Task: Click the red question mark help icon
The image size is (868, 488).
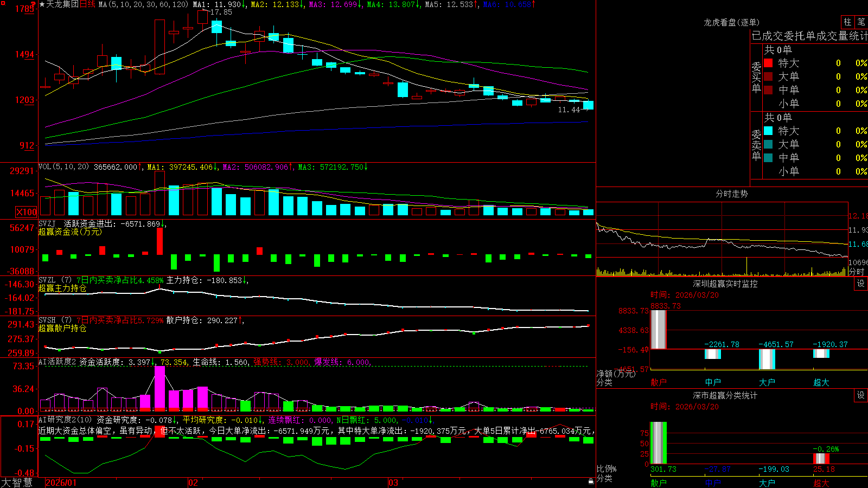Action: click(x=34, y=3)
